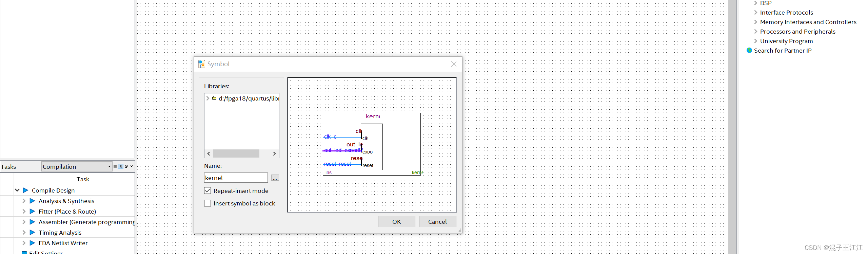Image resolution: width=868 pixels, height=254 pixels.
Task: Select Processors and Peripherals label
Action: coord(797,31)
